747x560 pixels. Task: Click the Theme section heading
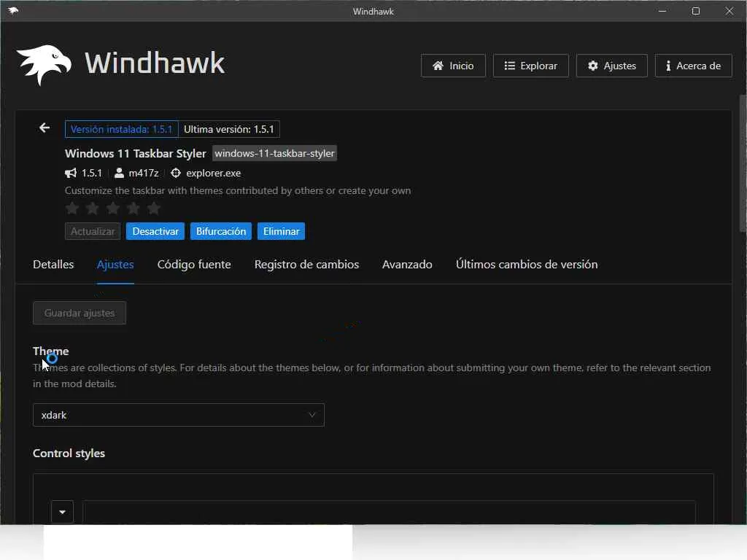tap(51, 351)
